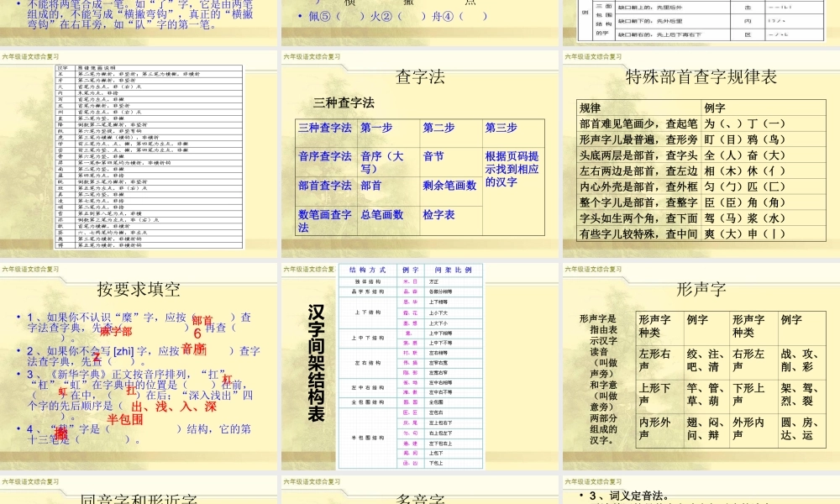Select the row 有些字儿较特殊，查中间
This screenshot has height=504, width=840.
point(638,234)
